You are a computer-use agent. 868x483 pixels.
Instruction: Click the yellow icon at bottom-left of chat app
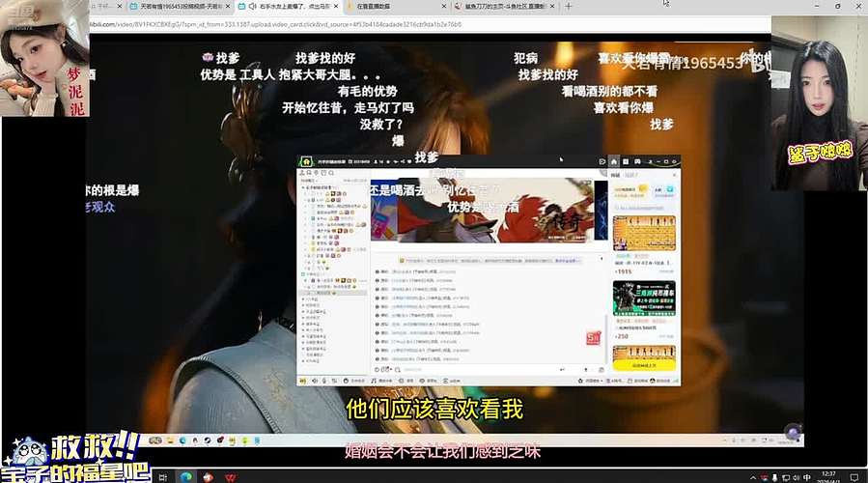click(x=303, y=381)
